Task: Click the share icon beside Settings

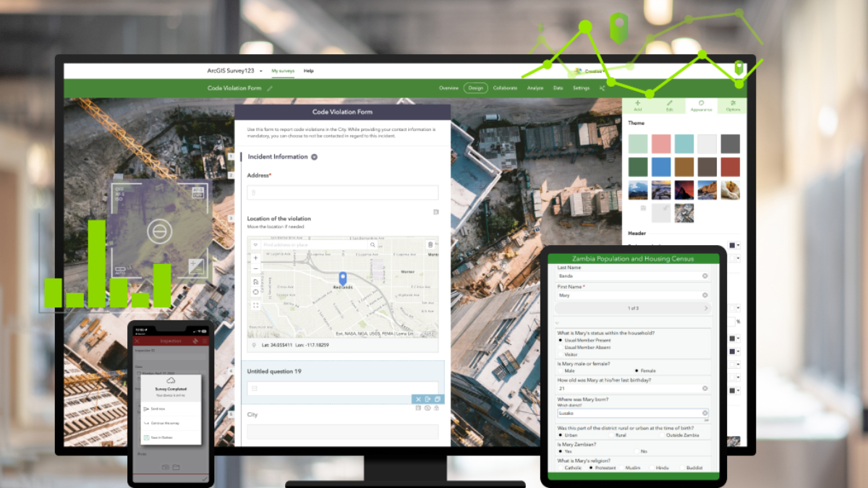Action: point(602,88)
